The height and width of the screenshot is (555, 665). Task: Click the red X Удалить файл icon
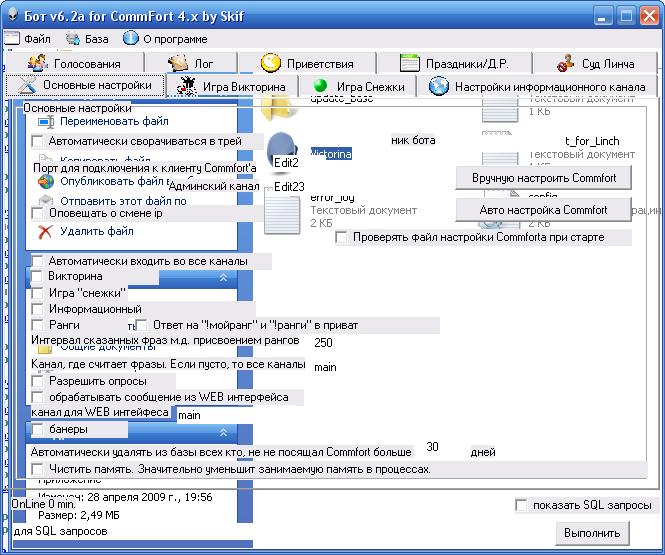click(x=44, y=232)
